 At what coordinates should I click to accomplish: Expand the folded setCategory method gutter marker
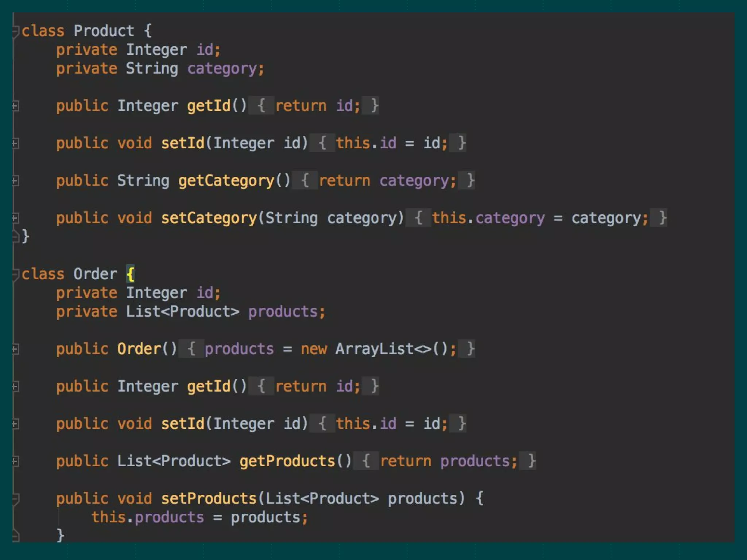(x=15, y=218)
